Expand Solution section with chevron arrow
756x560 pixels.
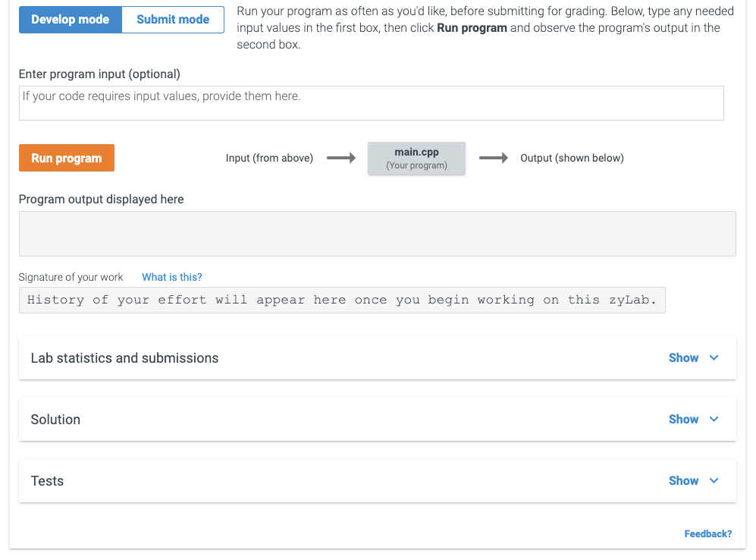click(714, 420)
